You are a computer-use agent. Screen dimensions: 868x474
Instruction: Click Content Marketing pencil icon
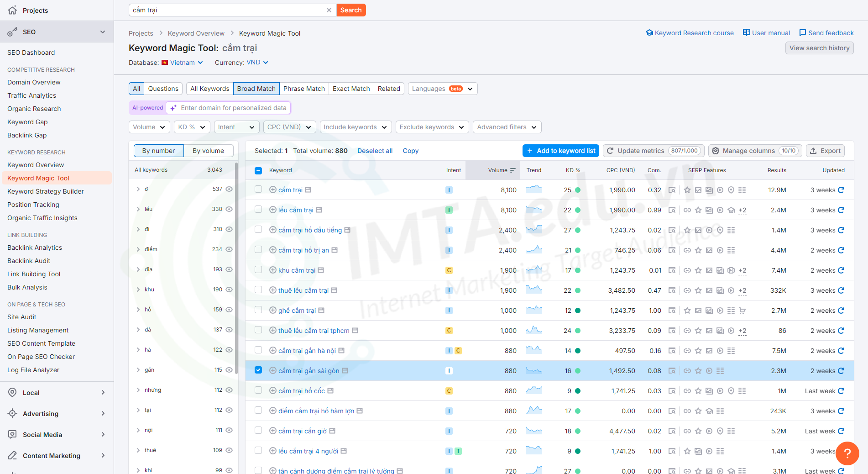[13, 455]
